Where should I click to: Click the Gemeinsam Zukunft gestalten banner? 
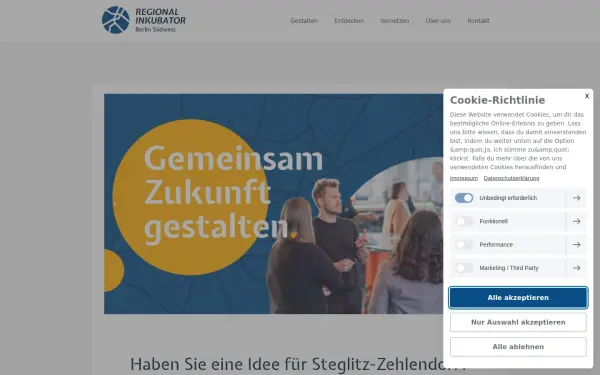tap(274, 204)
